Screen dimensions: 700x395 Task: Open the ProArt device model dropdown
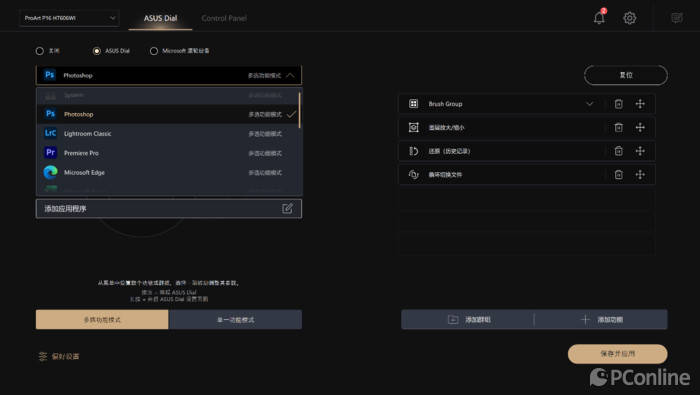(69, 18)
